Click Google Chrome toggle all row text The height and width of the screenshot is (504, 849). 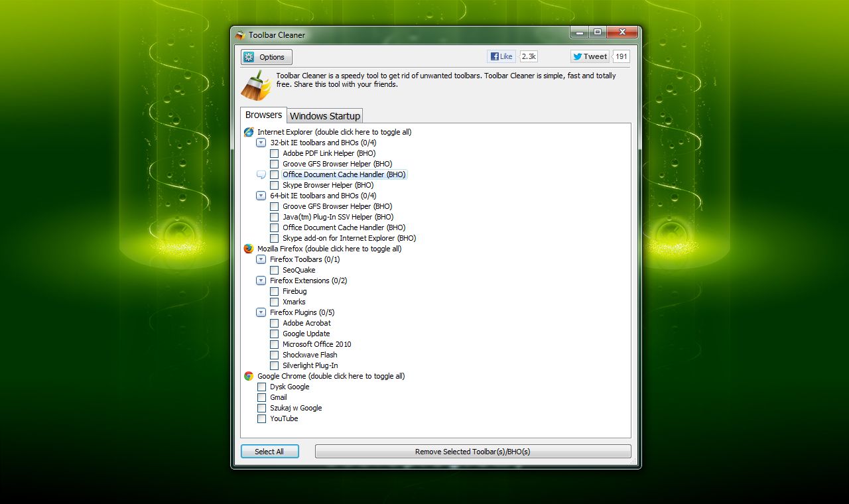(331, 376)
